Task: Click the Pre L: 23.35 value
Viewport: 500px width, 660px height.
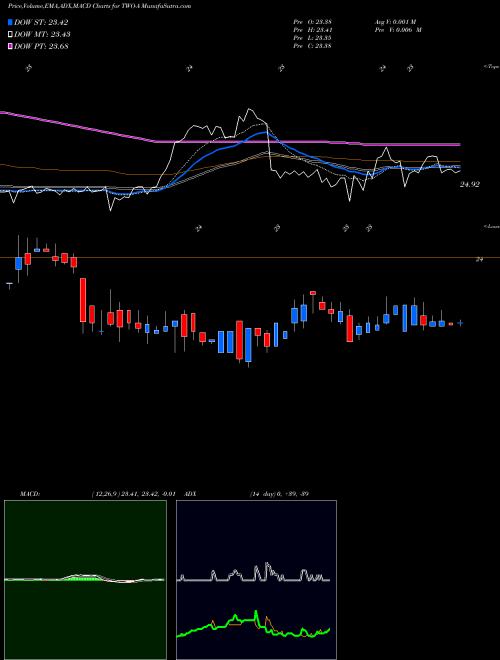Action: [312, 37]
